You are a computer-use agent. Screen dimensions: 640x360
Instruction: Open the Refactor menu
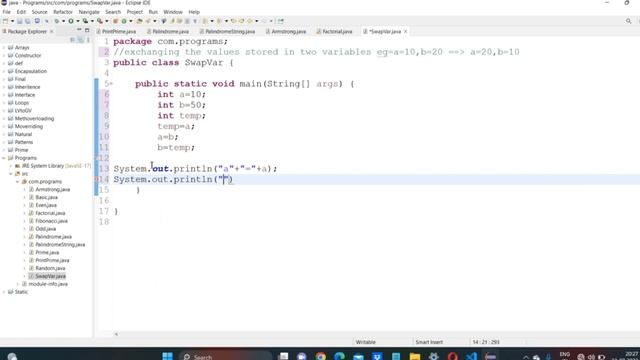pyautogui.click(x=63, y=12)
